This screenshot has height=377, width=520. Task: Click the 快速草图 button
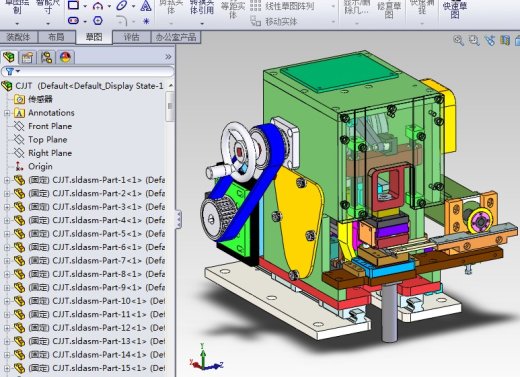455,9
